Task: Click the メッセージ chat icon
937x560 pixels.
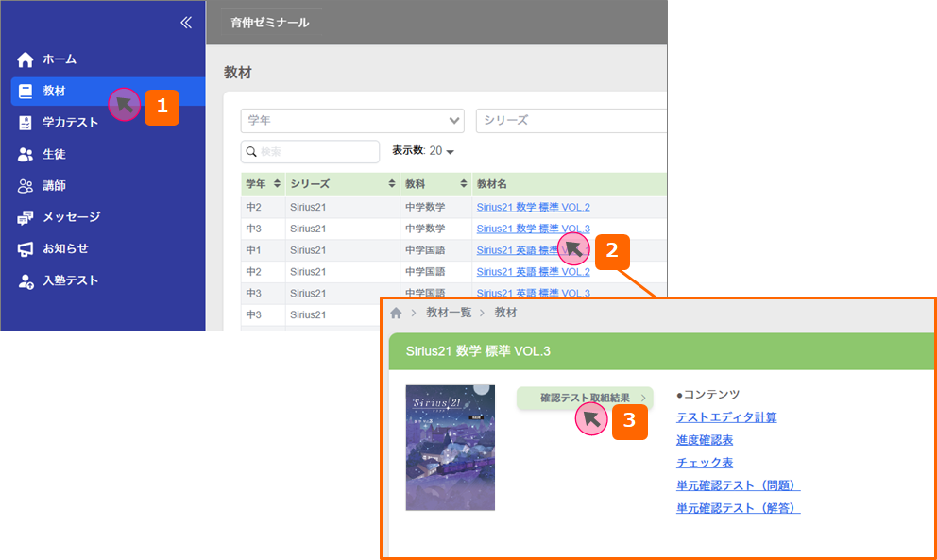Action: 26,217
